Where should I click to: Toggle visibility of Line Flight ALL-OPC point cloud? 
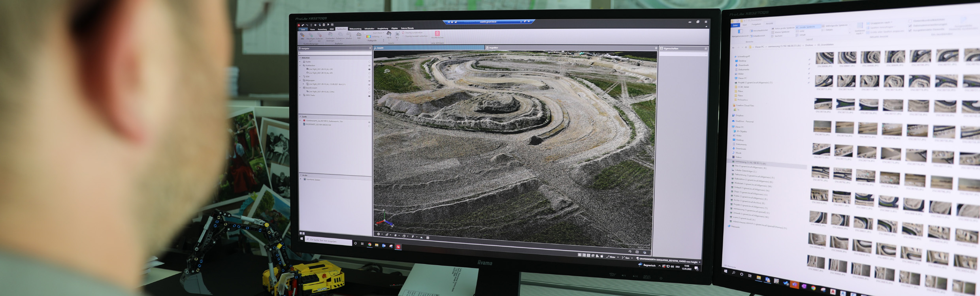pyautogui.click(x=369, y=69)
